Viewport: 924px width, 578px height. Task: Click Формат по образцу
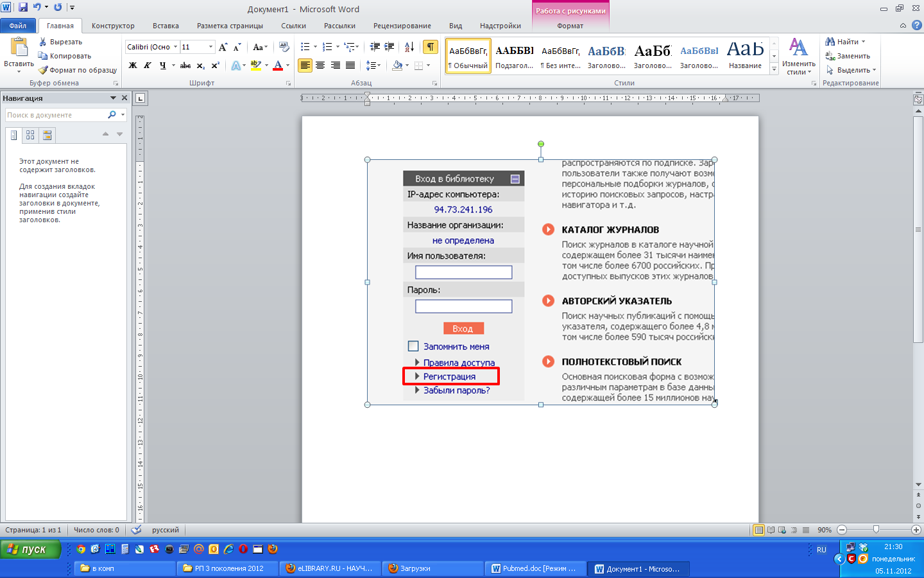click(x=78, y=70)
